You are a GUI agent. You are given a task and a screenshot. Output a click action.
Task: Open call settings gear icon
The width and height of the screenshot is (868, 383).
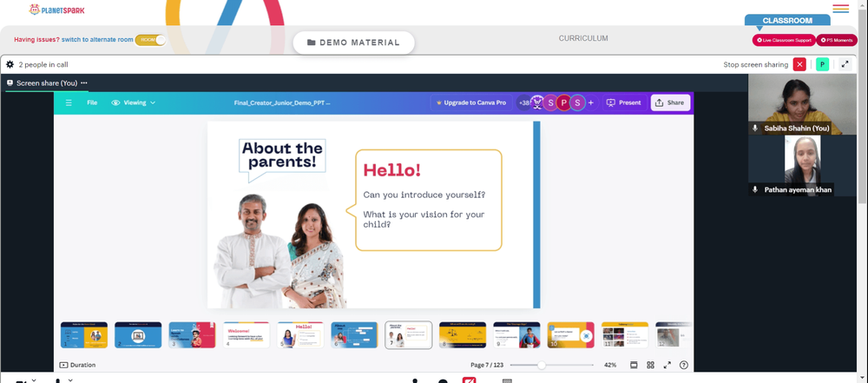tap(10, 64)
